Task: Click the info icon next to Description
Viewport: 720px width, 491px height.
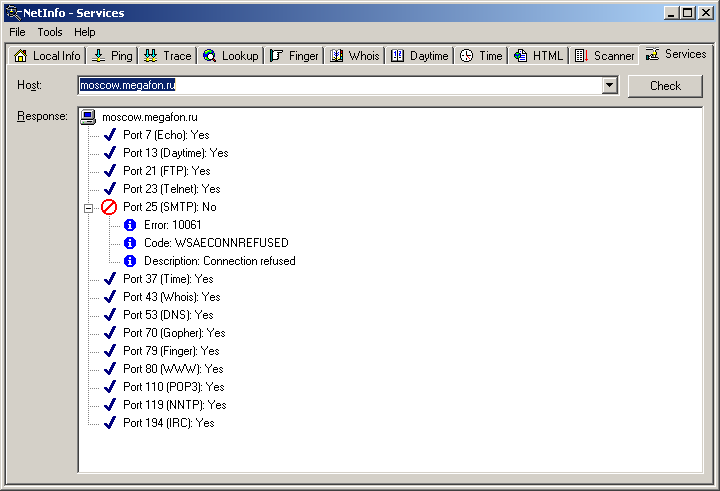Action: (130, 261)
